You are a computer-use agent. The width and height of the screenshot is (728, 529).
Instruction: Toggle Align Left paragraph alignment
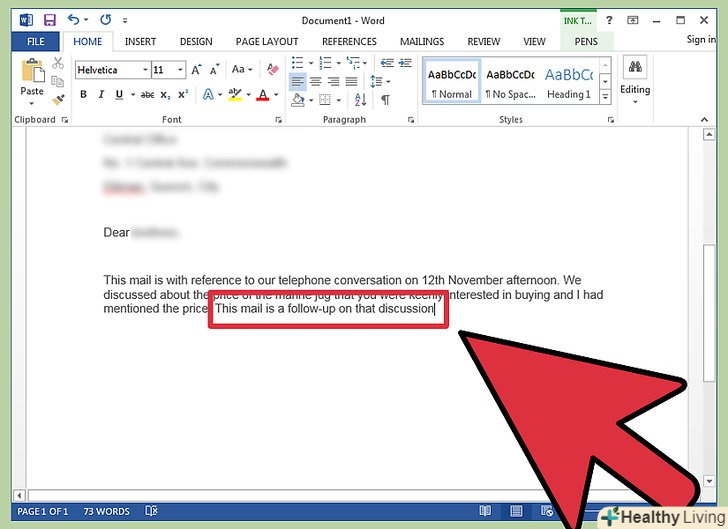click(x=297, y=82)
